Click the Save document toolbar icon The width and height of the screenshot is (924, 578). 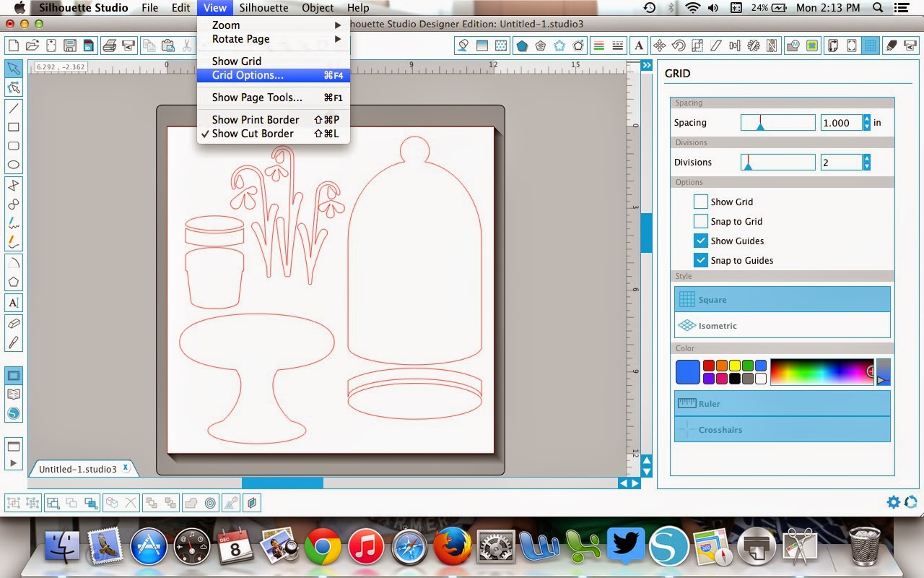click(x=70, y=46)
